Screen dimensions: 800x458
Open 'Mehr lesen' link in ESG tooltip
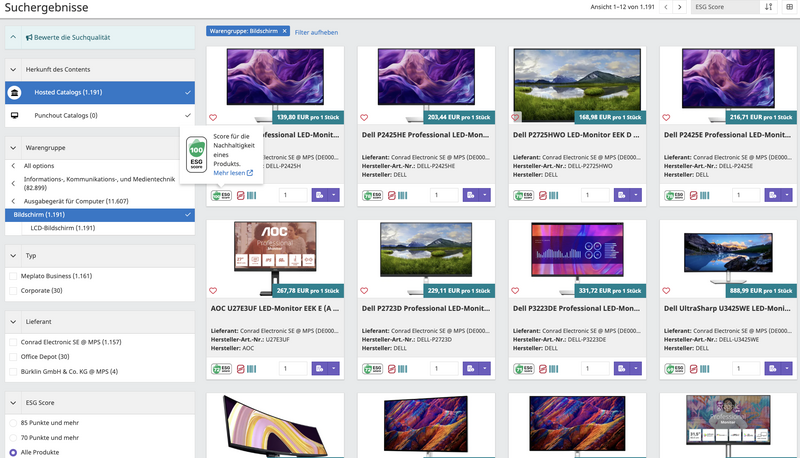pyautogui.click(x=232, y=173)
